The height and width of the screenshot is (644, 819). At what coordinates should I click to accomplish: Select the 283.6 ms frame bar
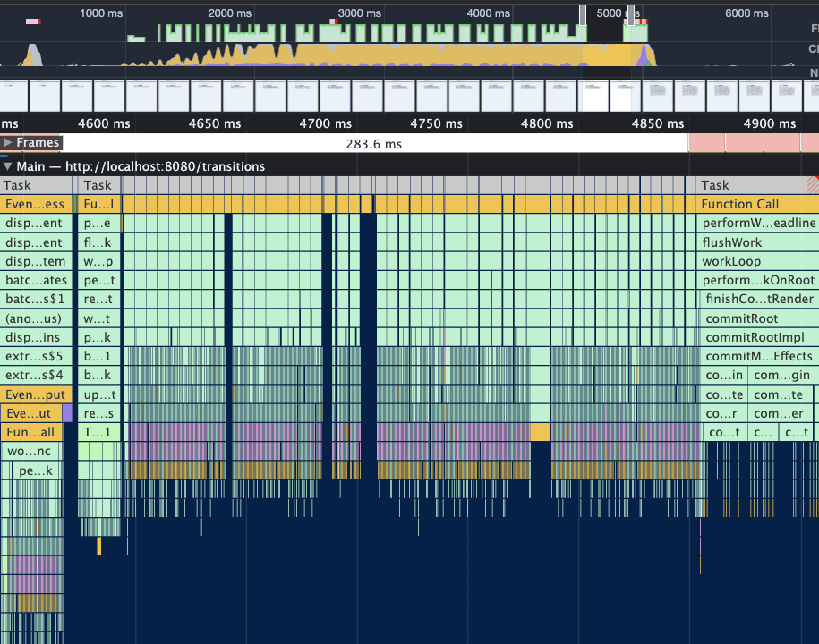(373, 143)
